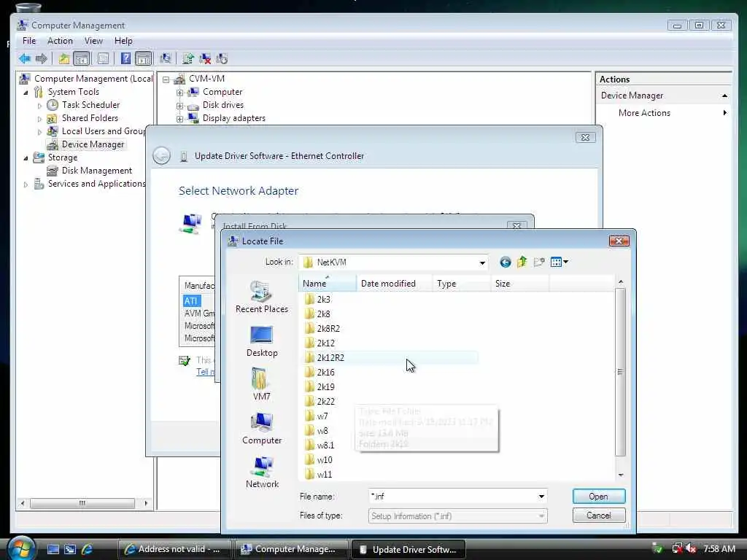Create new folder in Locate File dialog
This screenshot has width=747, height=560.
(x=539, y=262)
